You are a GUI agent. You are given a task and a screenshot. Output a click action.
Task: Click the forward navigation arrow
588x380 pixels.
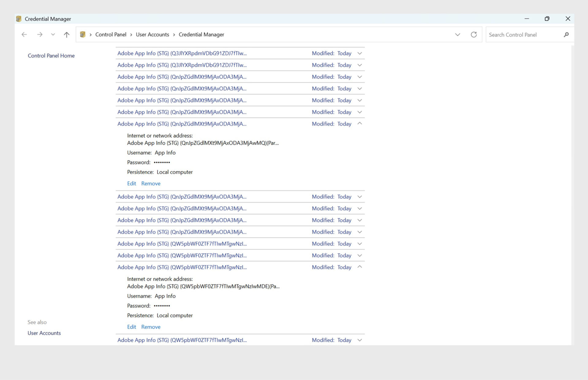tap(40, 35)
